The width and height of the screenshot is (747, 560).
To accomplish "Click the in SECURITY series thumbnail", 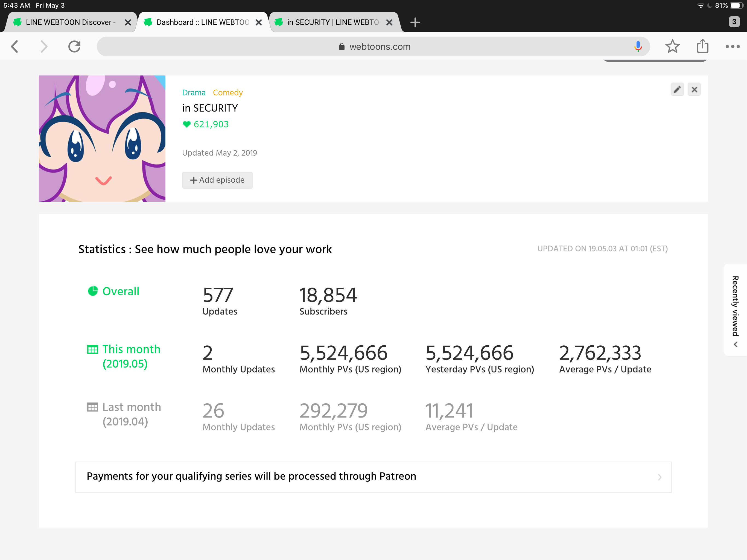I will coord(102,138).
